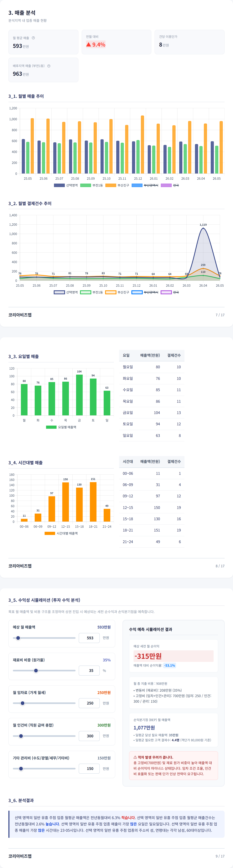The height and width of the screenshot is (868, 233).
Task: Click the 예상 월 매출액 input showing 593
Action: (x=89, y=638)
